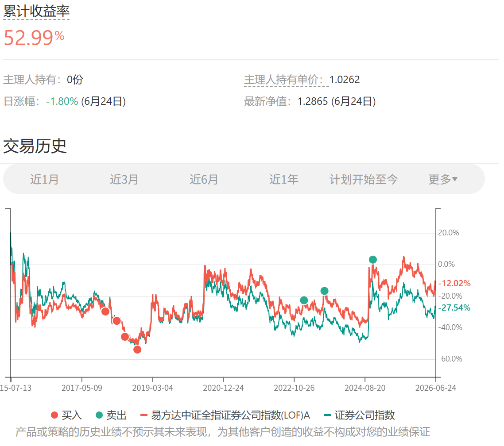Click the green -27.54% end label

pos(454,308)
